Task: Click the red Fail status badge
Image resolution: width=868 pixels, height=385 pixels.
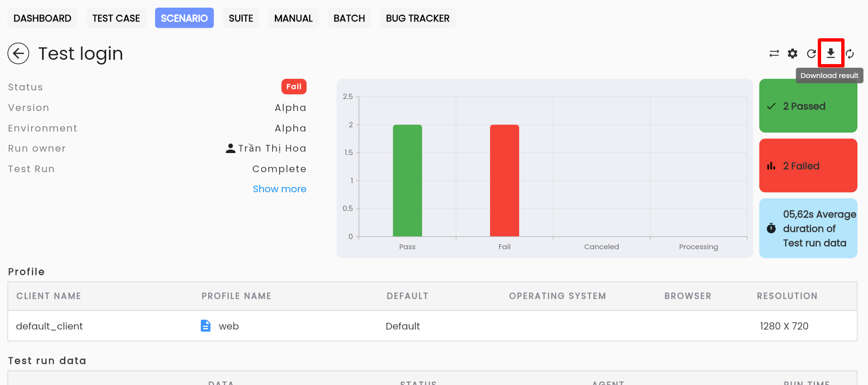Action: point(294,87)
